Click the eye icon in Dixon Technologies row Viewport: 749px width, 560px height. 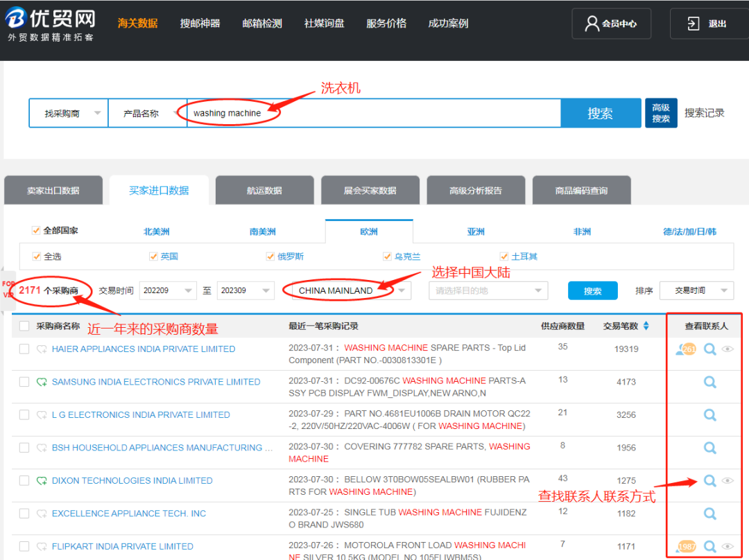(x=728, y=480)
